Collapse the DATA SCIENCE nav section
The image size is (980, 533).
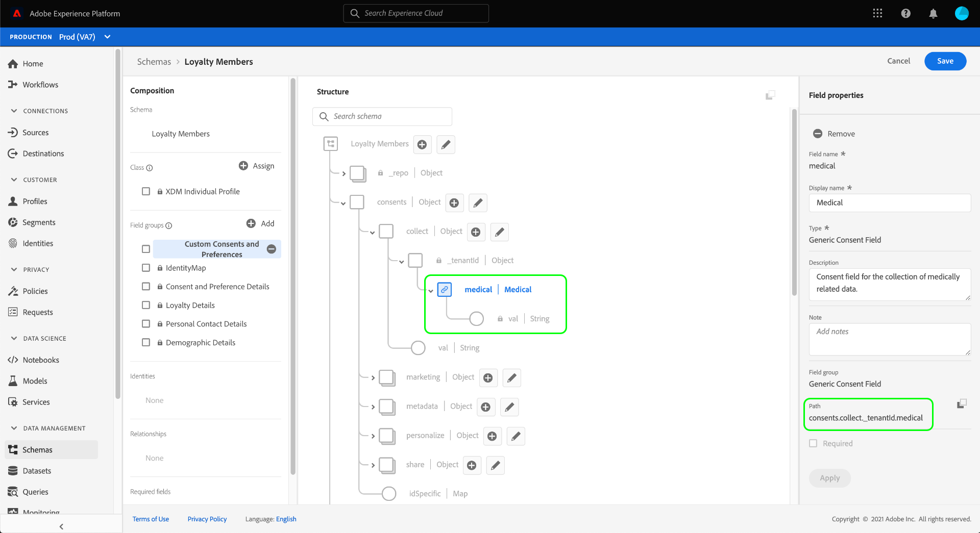(14, 338)
